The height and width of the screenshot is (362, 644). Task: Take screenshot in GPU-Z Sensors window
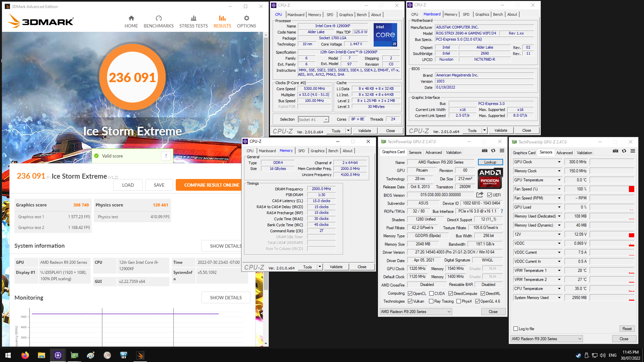615,151
